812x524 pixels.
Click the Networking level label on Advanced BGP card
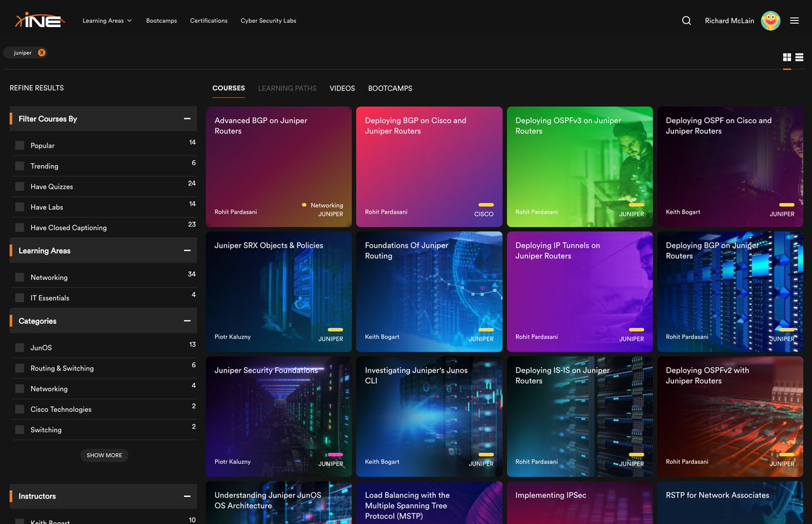pos(327,206)
